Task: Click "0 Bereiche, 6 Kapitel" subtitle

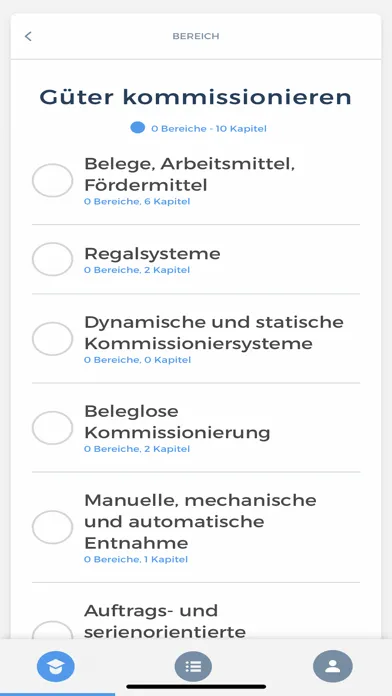Action: [137, 202]
